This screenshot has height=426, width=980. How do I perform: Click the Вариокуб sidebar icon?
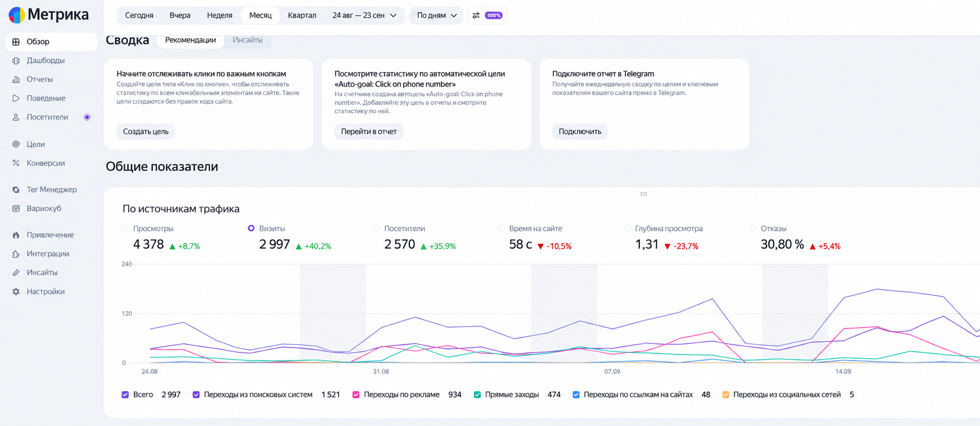16,209
